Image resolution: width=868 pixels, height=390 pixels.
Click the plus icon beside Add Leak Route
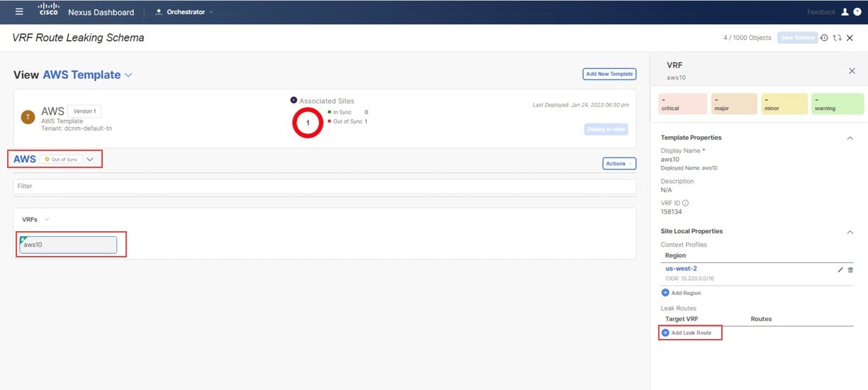(665, 333)
